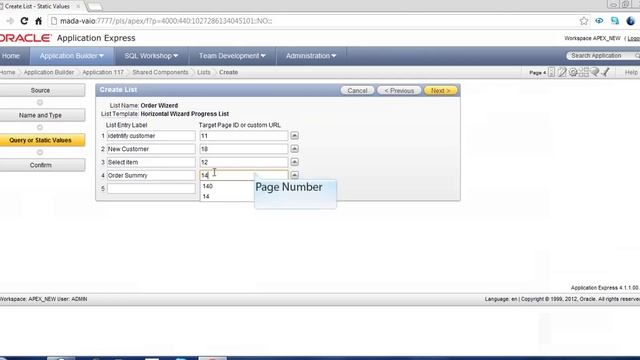Click the row 2 target field containing 18
Screen dimensions: 640x360
pyautogui.click(x=244, y=149)
